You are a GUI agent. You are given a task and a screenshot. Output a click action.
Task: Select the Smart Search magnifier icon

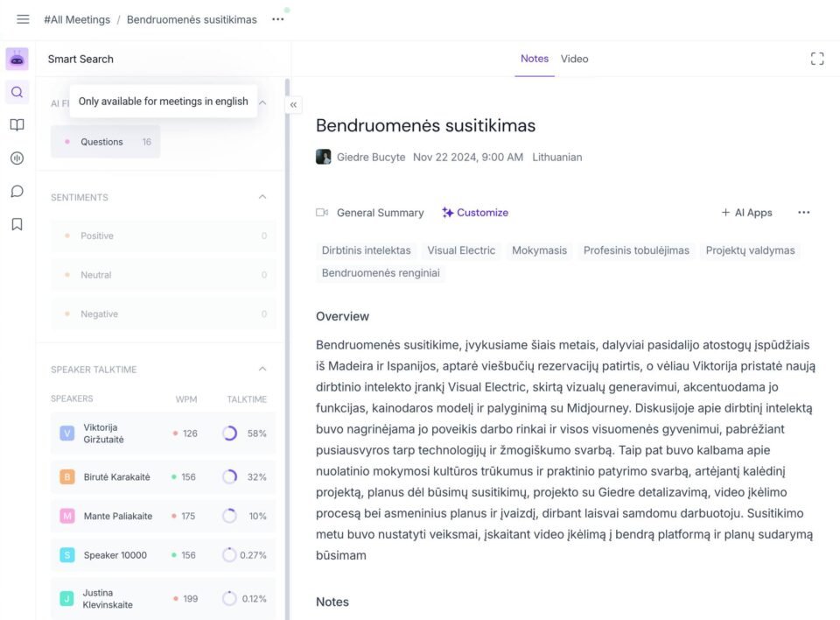17,92
